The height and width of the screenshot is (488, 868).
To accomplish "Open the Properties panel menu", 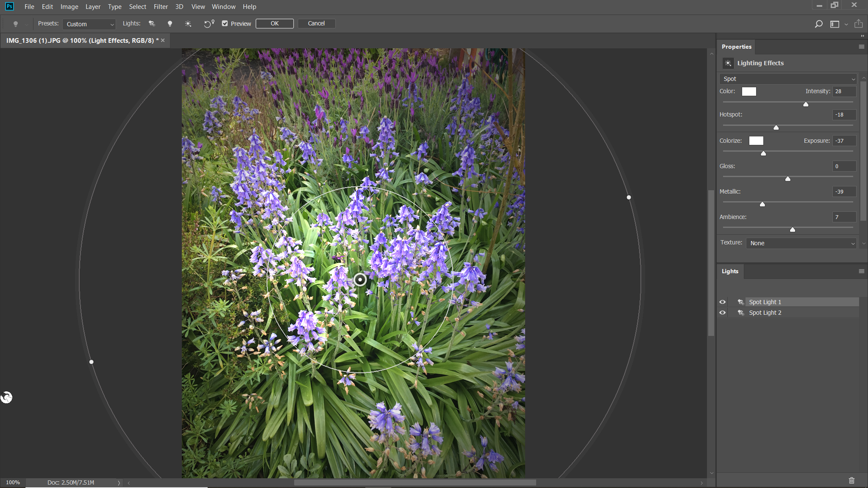I will 861,47.
